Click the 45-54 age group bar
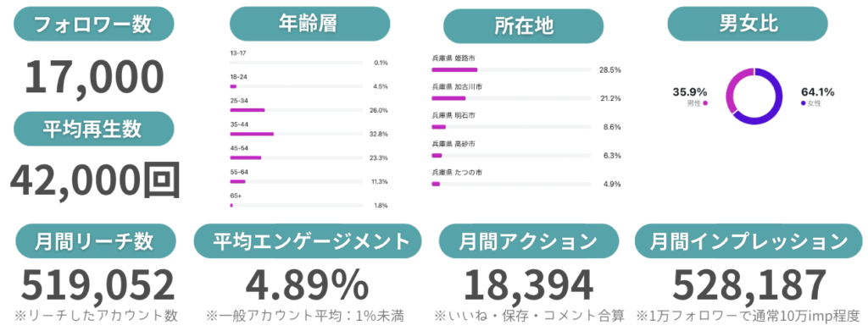Screen dimensions: 868x331 (296, 157)
